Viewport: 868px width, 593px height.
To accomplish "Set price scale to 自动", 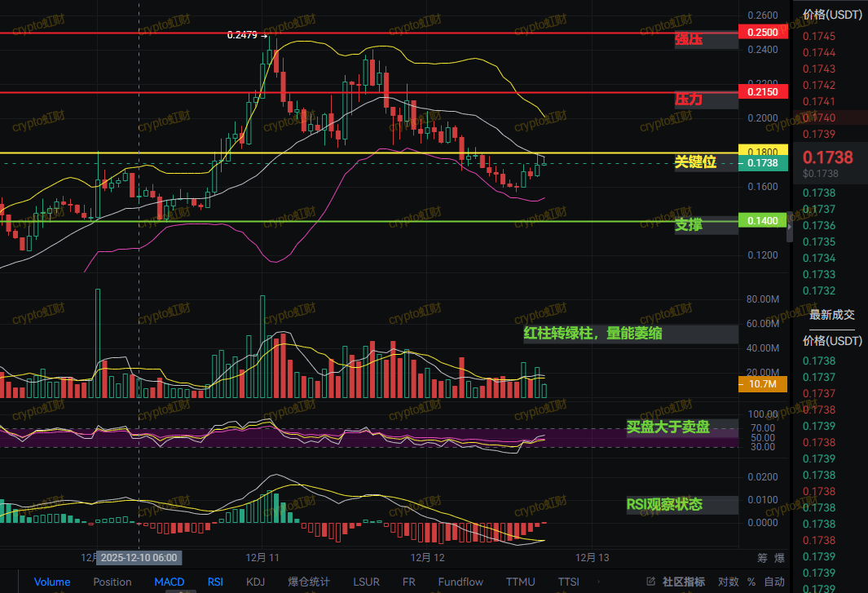I will (774, 582).
